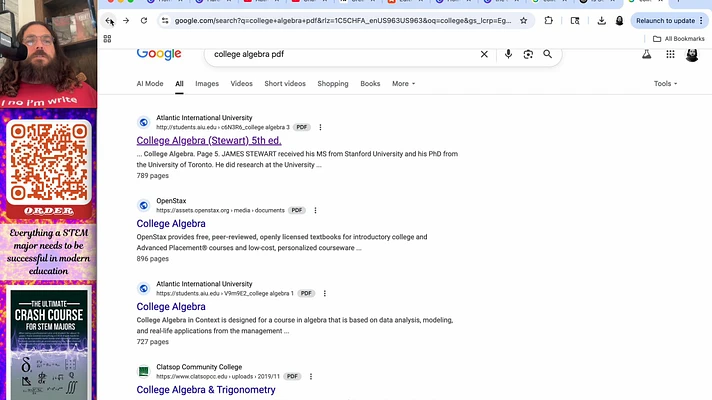Viewport: 712px width, 400px height.
Task: Clear the search box with X
Action: (x=484, y=54)
